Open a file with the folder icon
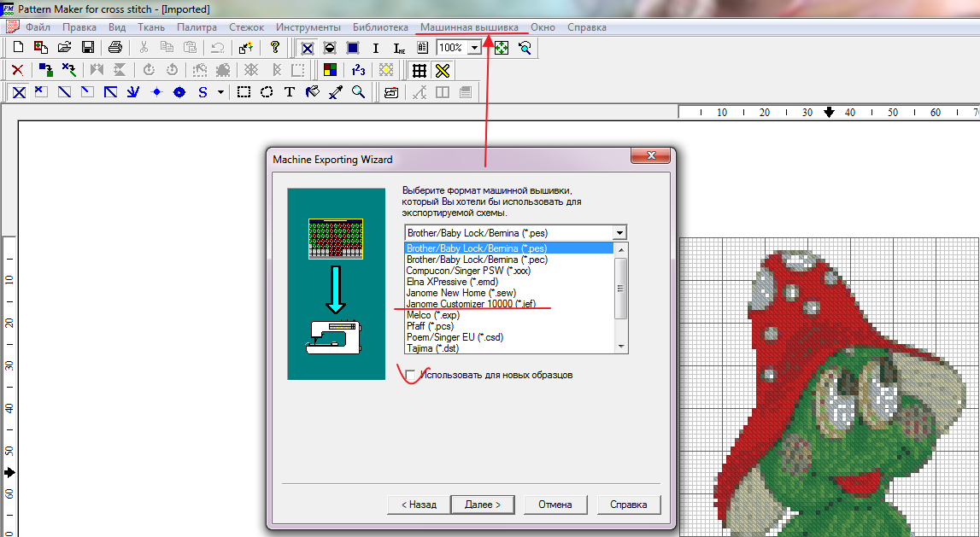980x537 pixels. click(64, 48)
